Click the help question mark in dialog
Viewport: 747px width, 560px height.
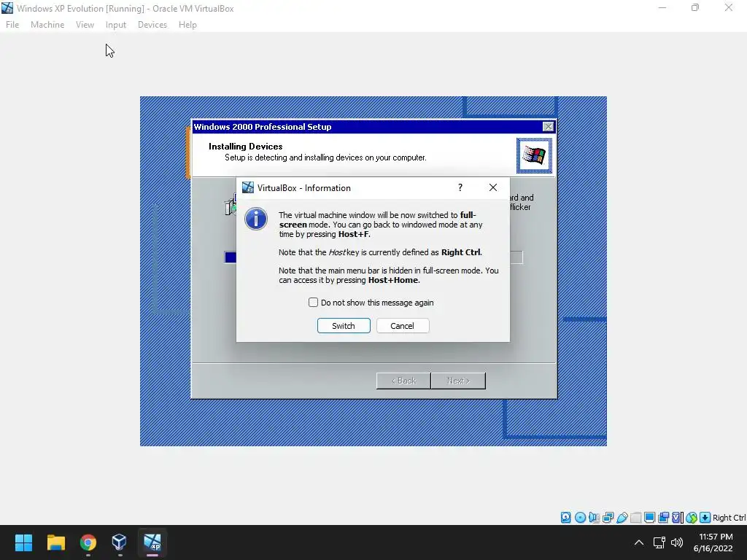point(460,187)
